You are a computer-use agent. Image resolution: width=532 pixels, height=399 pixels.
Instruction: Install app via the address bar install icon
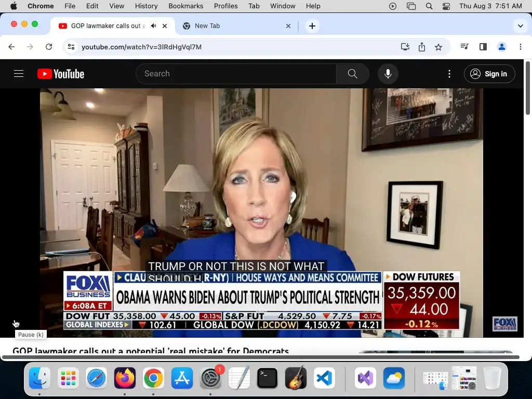click(405, 47)
